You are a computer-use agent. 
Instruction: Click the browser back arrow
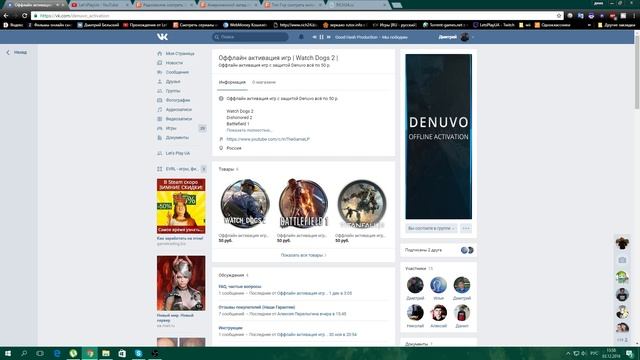pos(6,16)
